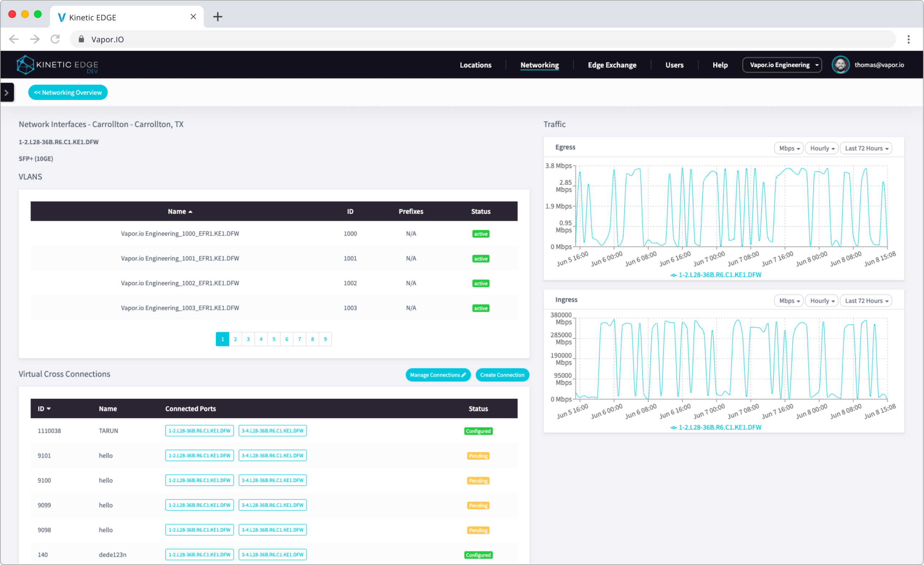The width and height of the screenshot is (924, 565).
Task: Go back to Networking Overview
Action: point(68,92)
